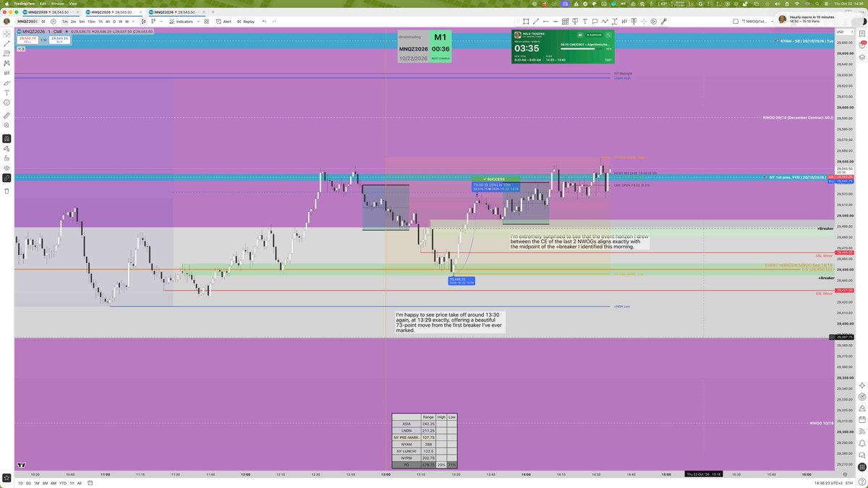Screen dimensions: 868x488
Task: Activate the zoom in tool
Action: [x=7, y=126]
